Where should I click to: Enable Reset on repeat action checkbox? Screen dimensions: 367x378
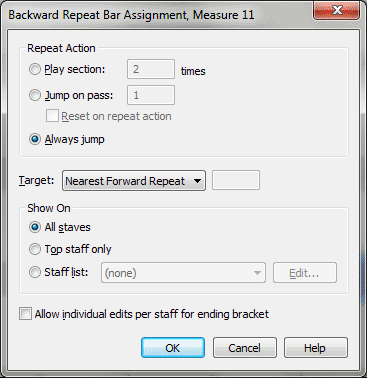[52, 116]
